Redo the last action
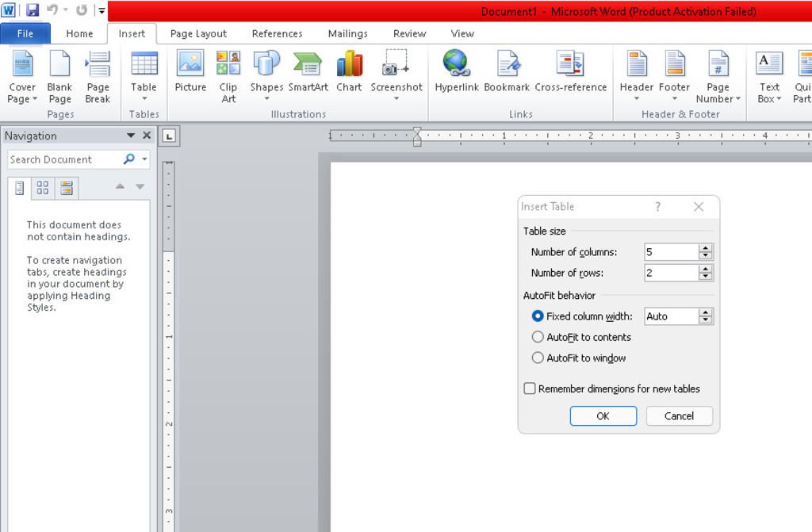The height and width of the screenshot is (532, 812). [x=82, y=10]
